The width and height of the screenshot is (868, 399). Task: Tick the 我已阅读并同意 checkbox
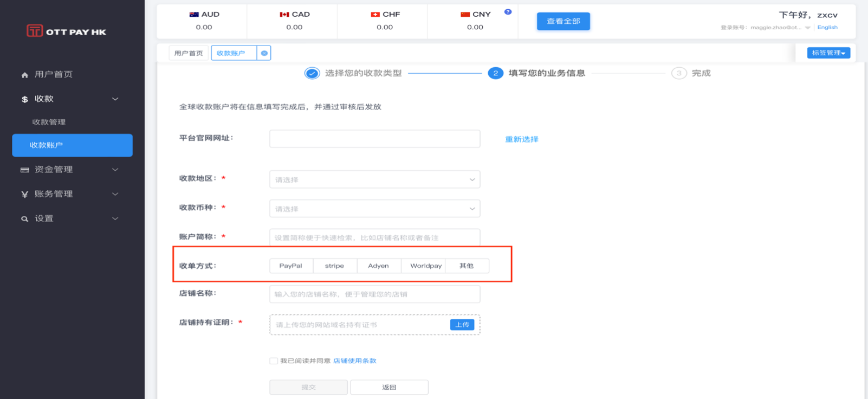[274, 361]
